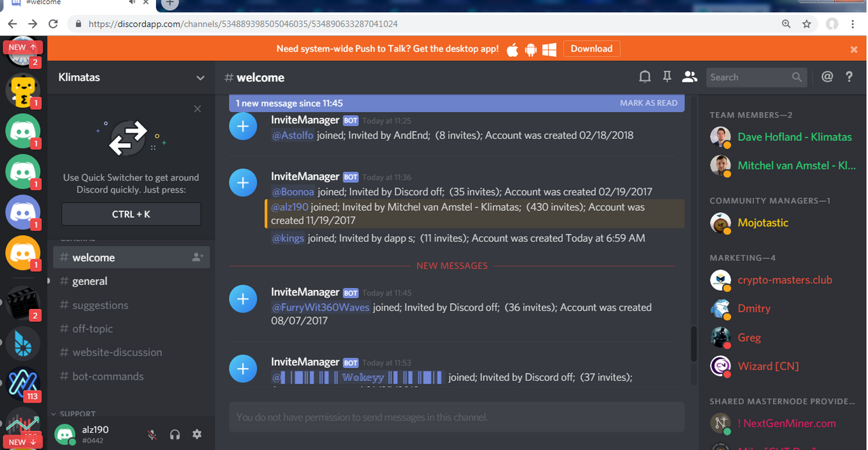
Task: Click InviteManager avatar on 11:45 message
Action: 243,298
